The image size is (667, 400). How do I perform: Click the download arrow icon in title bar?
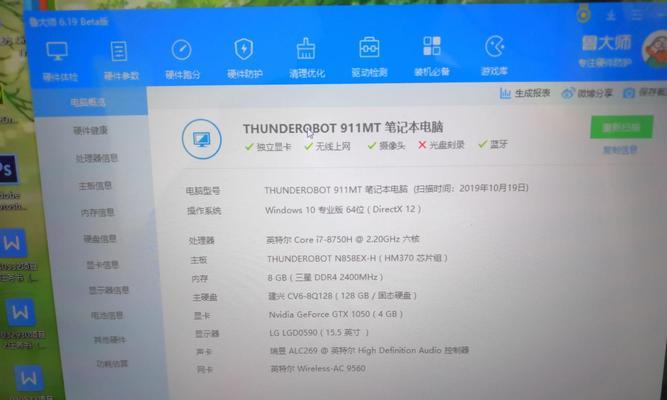[x=611, y=15]
